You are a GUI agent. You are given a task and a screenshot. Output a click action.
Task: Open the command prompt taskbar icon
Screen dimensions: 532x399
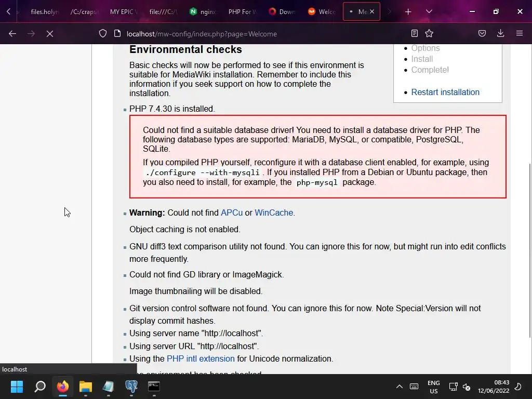pyautogui.click(x=154, y=387)
